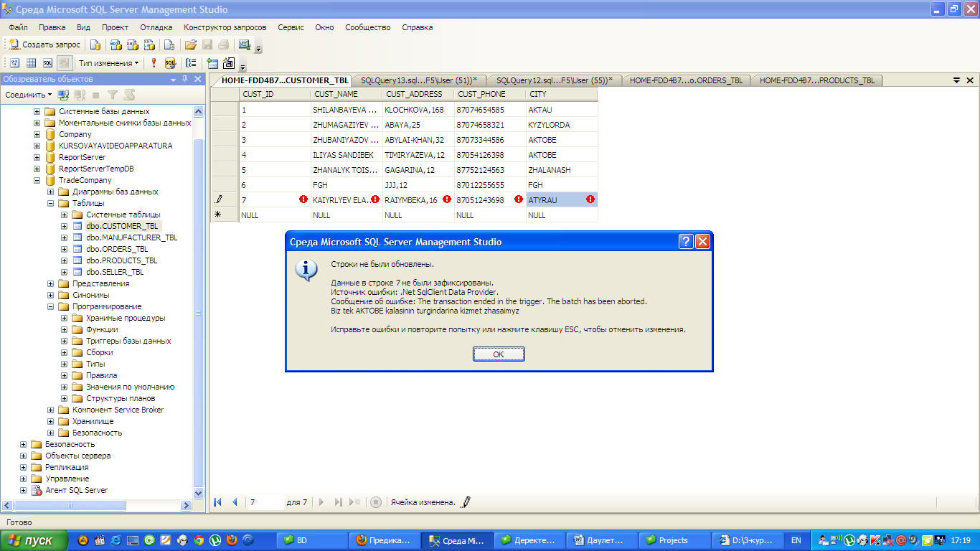This screenshot has width=980, height=551.
Task: Click the CUST_NAME column header
Action: (x=347, y=94)
